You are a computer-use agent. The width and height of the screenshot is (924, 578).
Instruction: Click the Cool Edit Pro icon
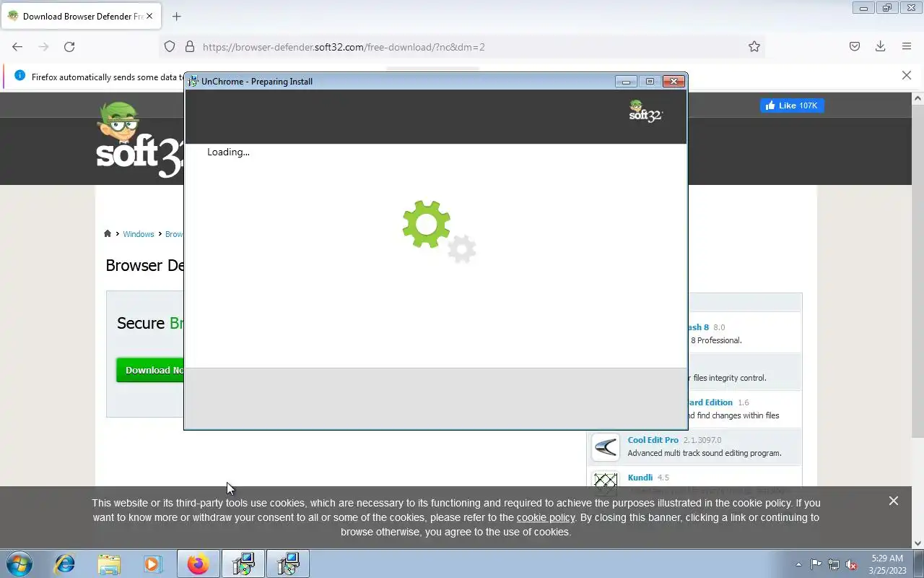(606, 447)
